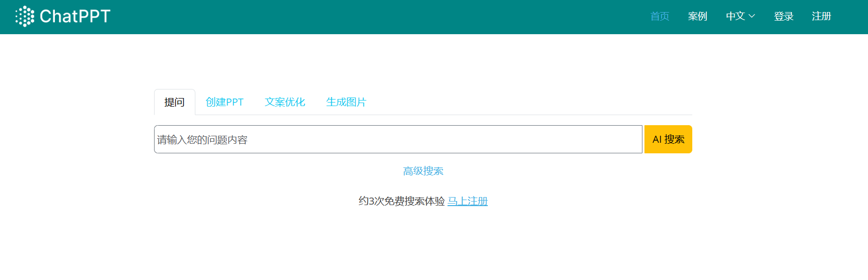
Task: Switch to the 文案优化 tab
Action: coord(285,103)
